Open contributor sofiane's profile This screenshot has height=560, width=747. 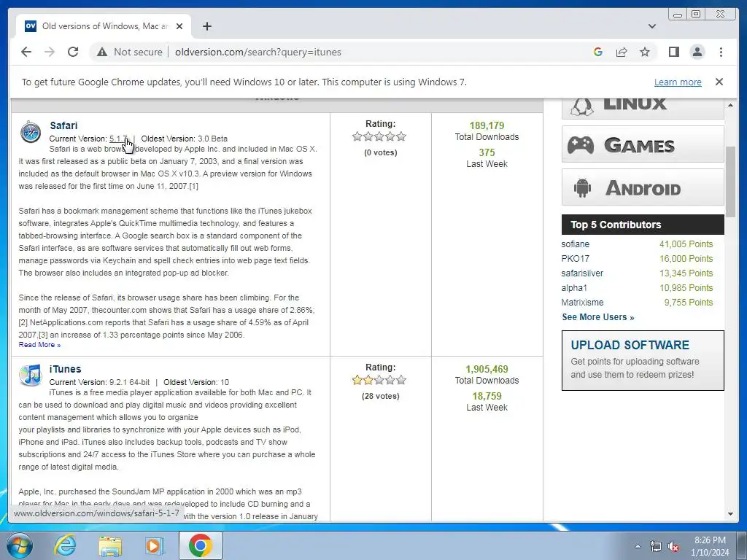click(576, 244)
